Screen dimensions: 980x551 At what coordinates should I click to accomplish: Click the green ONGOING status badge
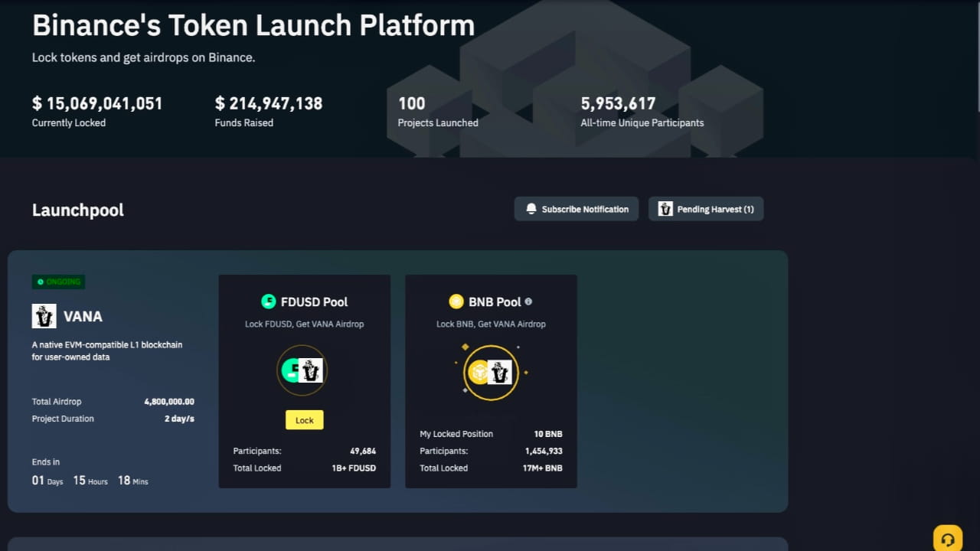[x=58, y=282]
